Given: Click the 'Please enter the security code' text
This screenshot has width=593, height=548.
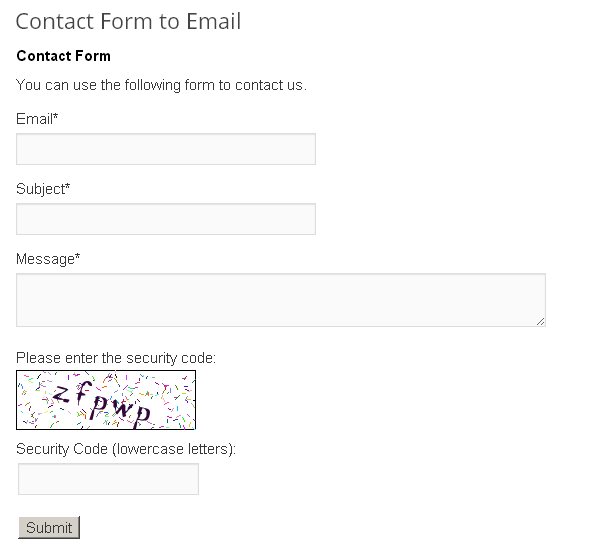Looking at the screenshot, I should click(116, 358).
